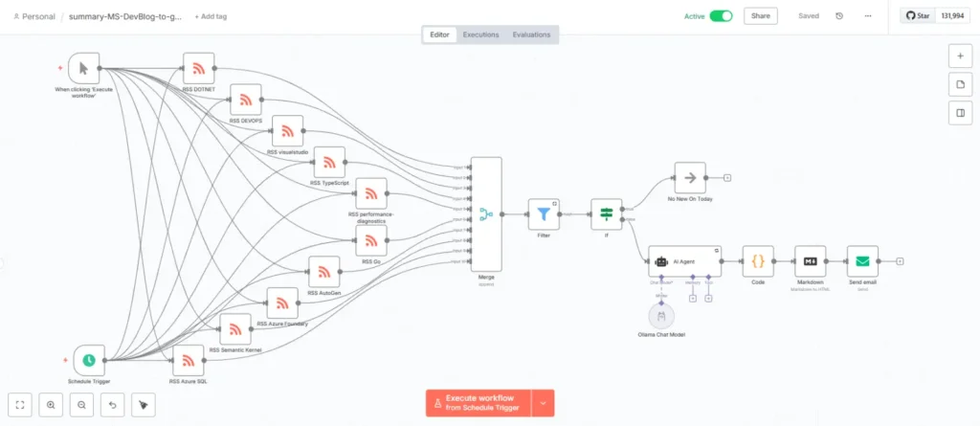Add node after Send email
980x426 pixels.
click(x=900, y=261)
